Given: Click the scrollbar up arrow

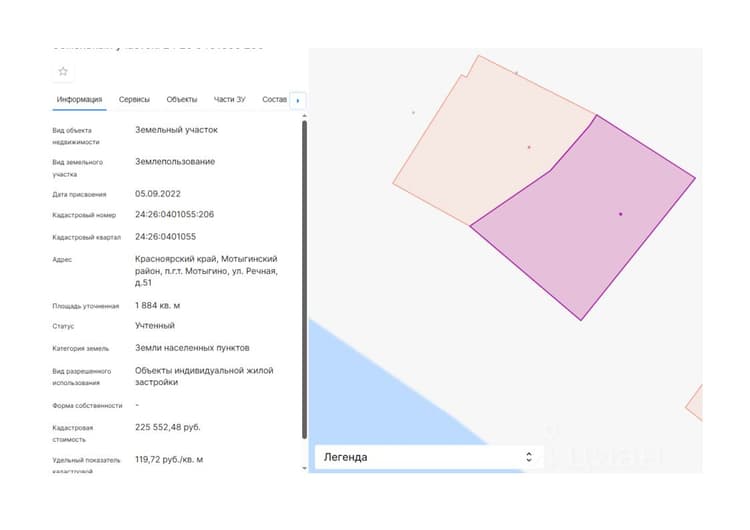Looking at the screenshot, I should (304, 116).
